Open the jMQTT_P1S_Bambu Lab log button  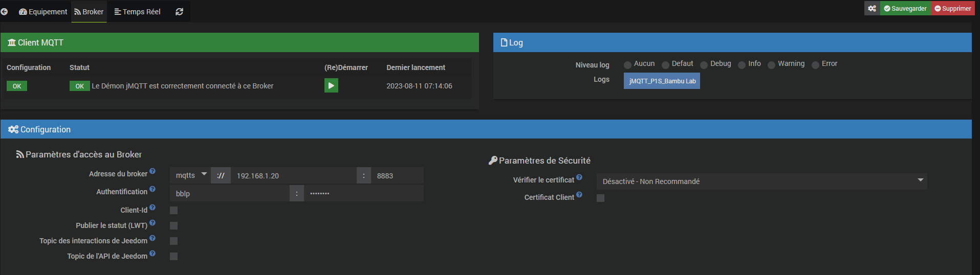point(662,81)
